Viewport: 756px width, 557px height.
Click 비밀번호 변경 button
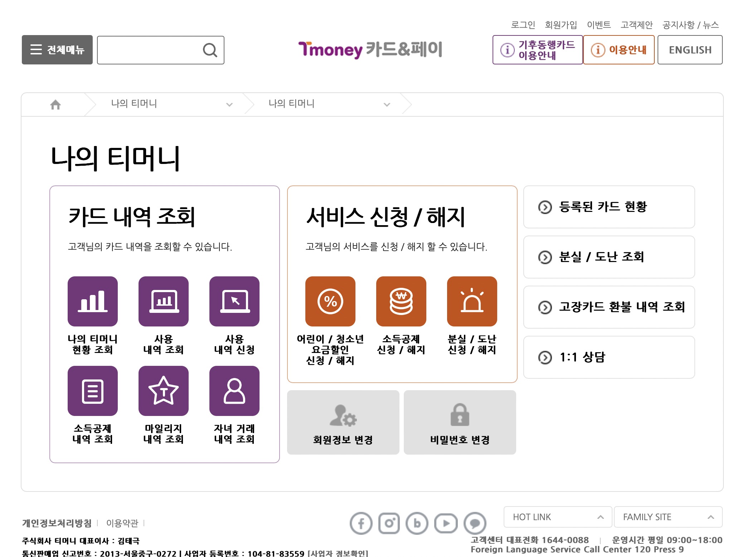tap(460, 422)
